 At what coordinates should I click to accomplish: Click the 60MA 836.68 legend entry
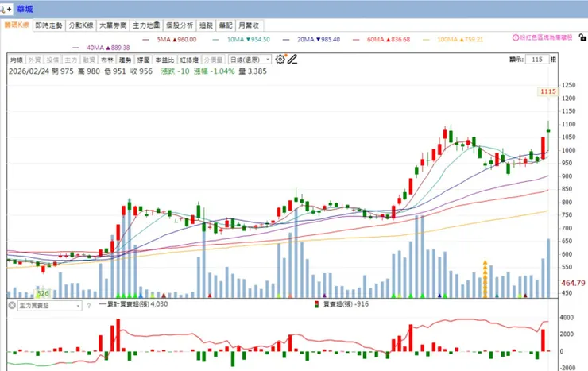(x=381, y=40)
